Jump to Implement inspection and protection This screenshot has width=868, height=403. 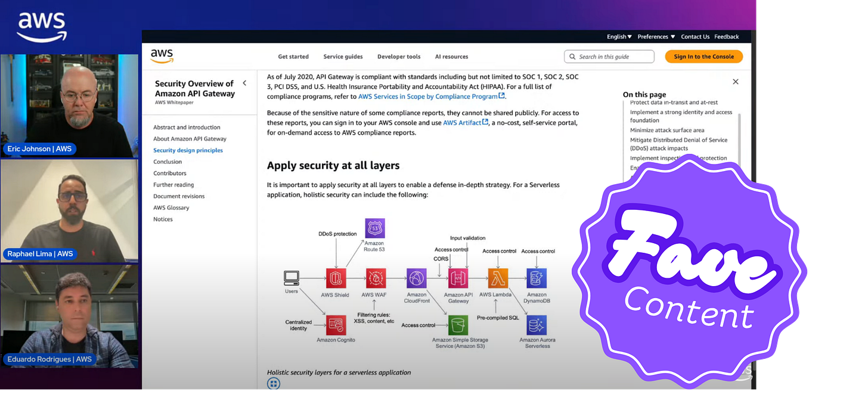(x=678, y=158)
